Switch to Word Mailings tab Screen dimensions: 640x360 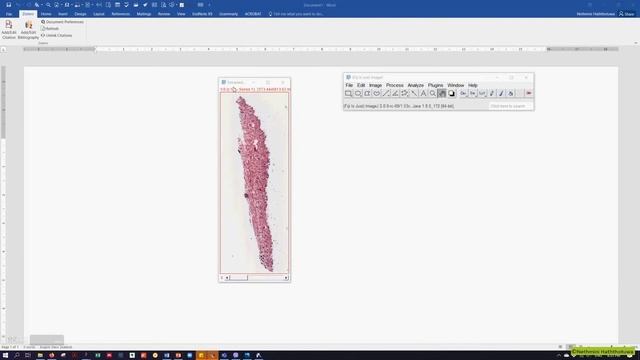click(144, 14)
